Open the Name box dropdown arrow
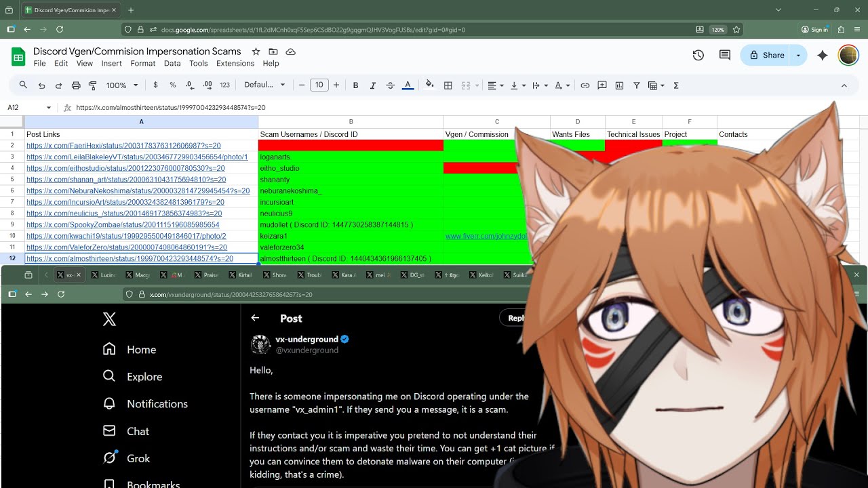The width and height of the screenshot is (868, 488). pyautogui.click(x=49, y=108)
